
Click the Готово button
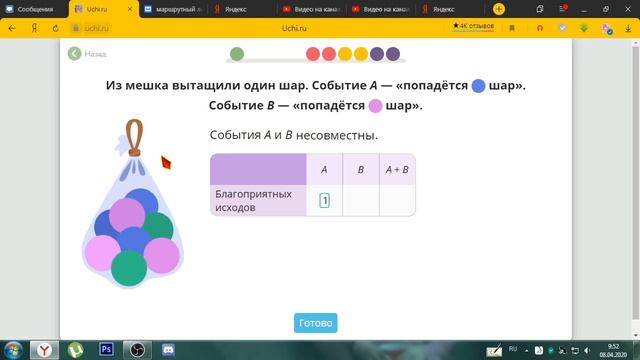[x=316, y=323]
